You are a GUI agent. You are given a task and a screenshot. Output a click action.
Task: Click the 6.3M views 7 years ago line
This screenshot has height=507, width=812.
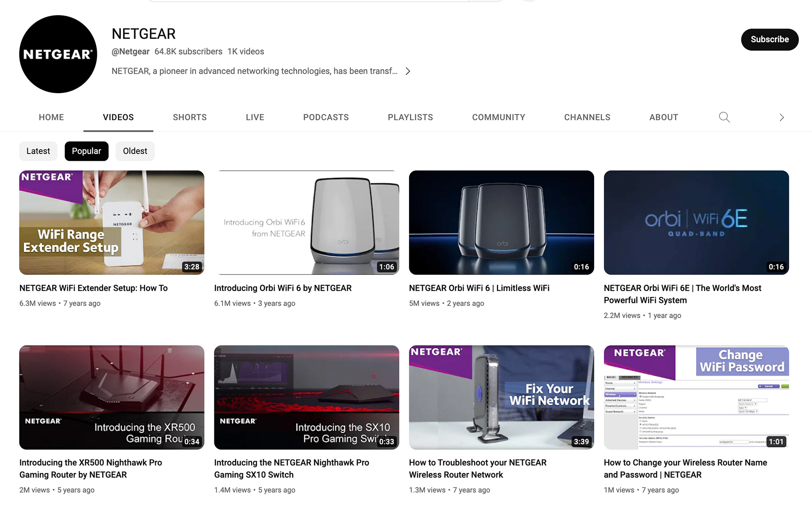[x=60, y=303]
